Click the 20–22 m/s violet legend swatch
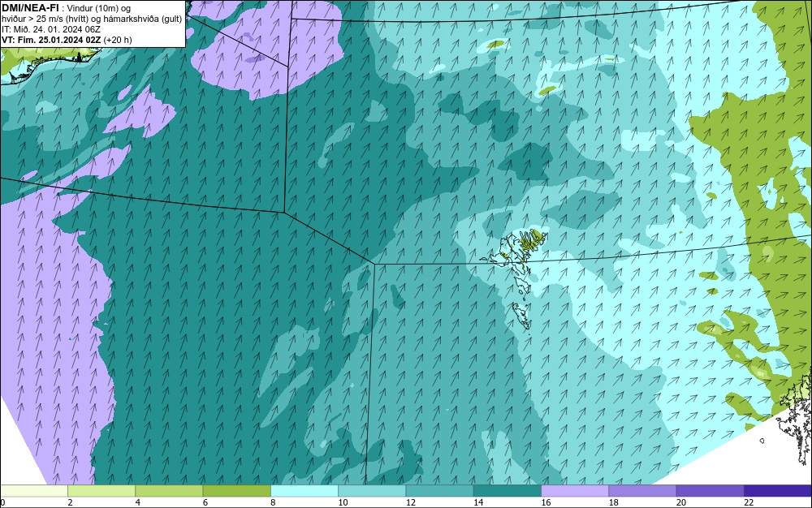Screen dimensions: 812x508 710,491
